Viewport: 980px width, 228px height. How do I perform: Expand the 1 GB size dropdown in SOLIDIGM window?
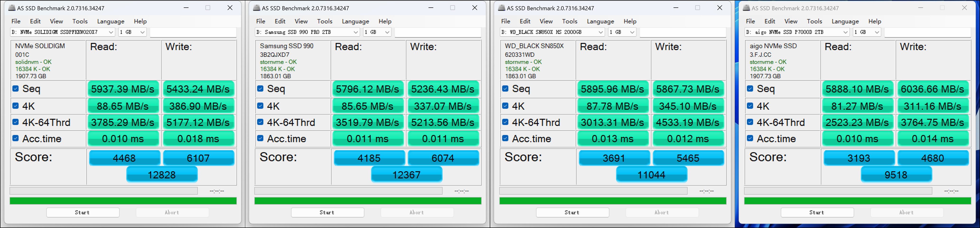coord(132,32)
